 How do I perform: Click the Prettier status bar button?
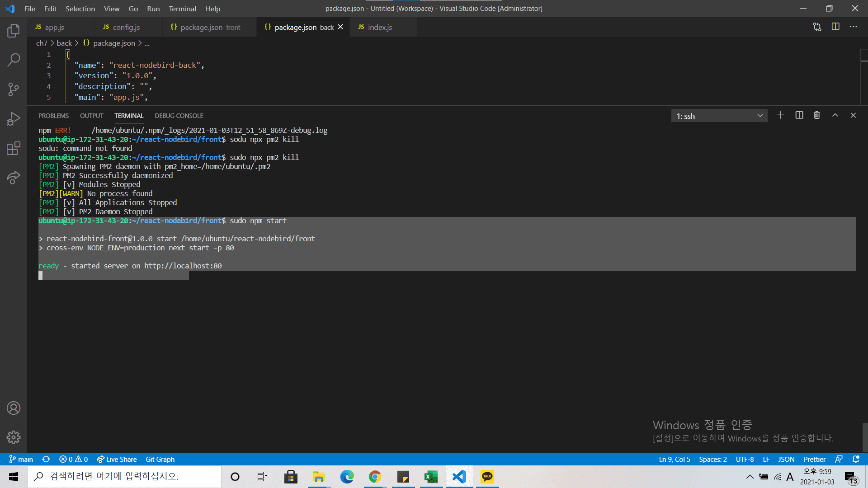814,459
